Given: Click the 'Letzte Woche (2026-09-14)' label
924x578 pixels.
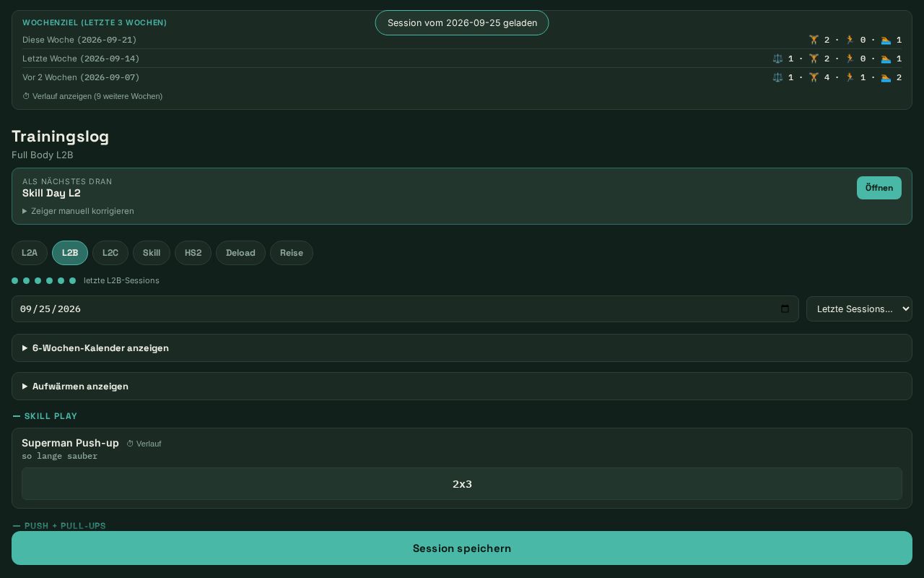Looking at the screenshot, I should 81,59.
